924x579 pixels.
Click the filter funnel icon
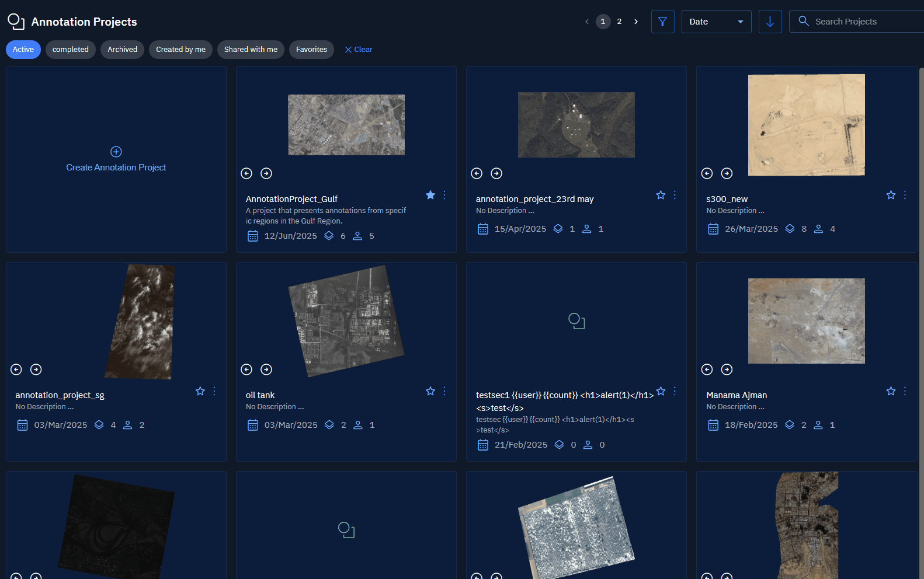pyautogui.click(x=662, y=22)
